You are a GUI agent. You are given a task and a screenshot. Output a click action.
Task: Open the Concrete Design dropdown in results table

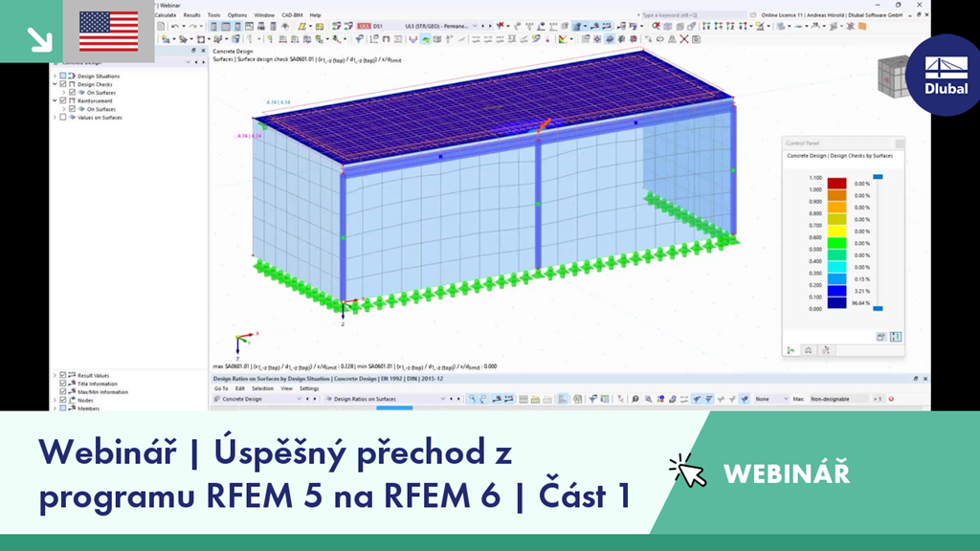point(299,399)
